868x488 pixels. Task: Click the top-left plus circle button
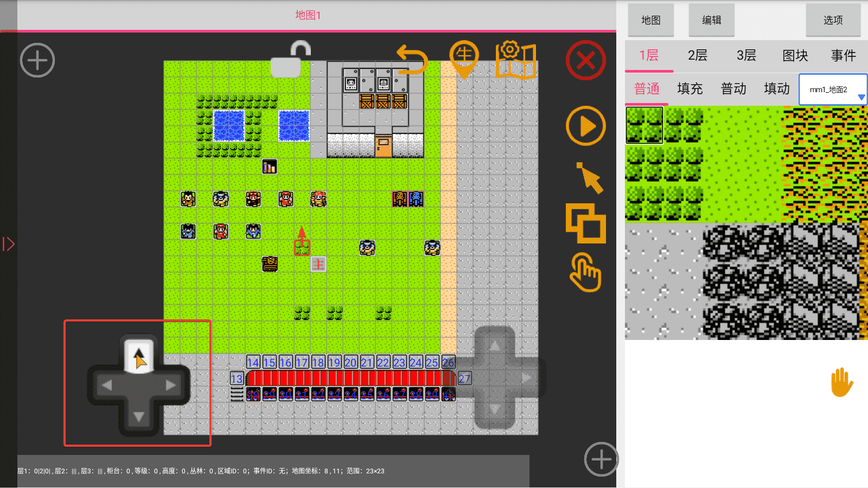click(x=37, y=60)
